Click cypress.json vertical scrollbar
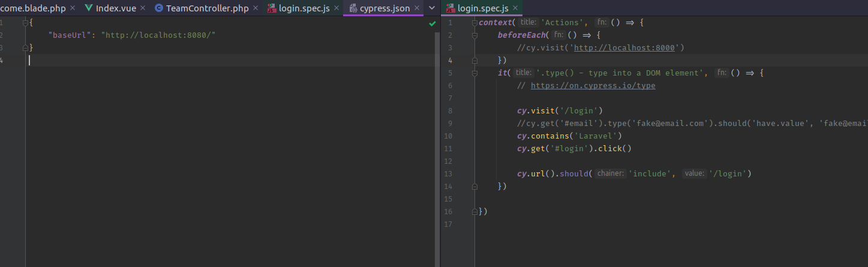 tap(437, 150)
